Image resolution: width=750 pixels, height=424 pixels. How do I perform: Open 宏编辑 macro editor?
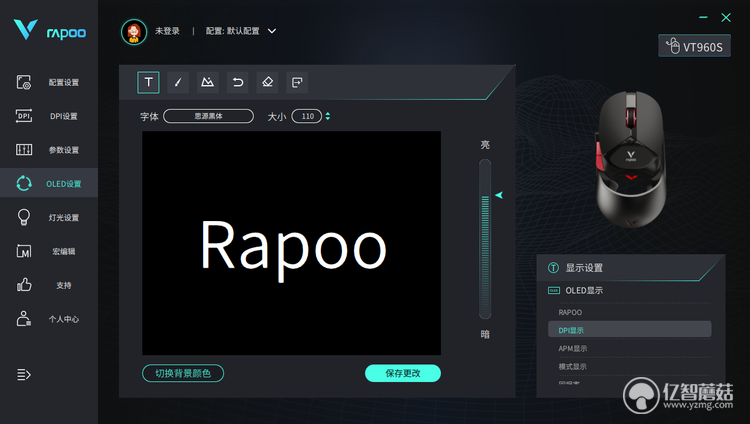pos(49,251)
